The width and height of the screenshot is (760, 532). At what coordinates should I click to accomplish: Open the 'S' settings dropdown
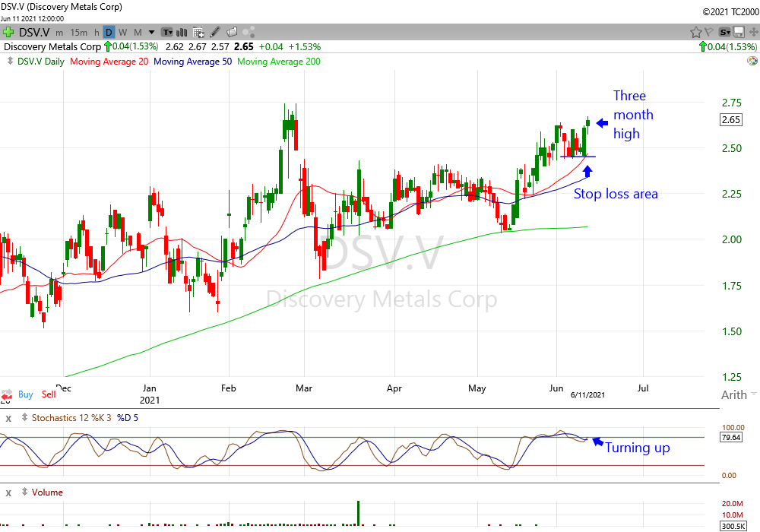[x=724, y=33]
